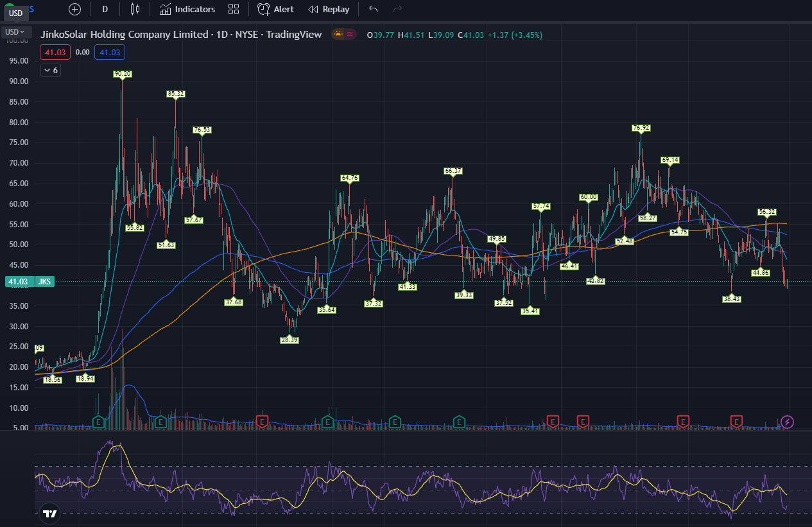Click the TradingView logo at bottom left
The width and height of the screenshot is (812, 527).
coord(49,513)
